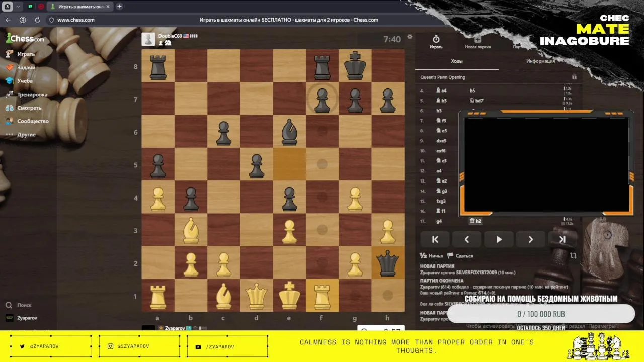Open the Учеба learning menu
Viewport: 644px width, 362px height.
pos(19,80)
